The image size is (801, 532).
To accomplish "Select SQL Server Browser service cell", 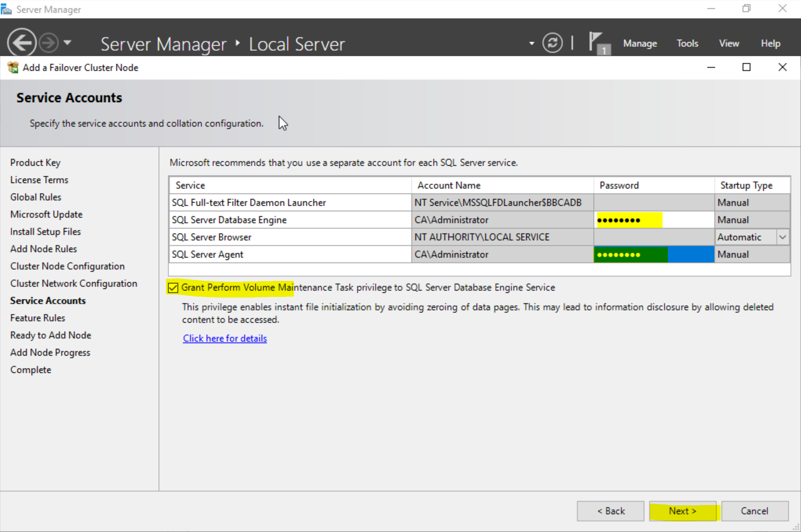I will (290, 237).
